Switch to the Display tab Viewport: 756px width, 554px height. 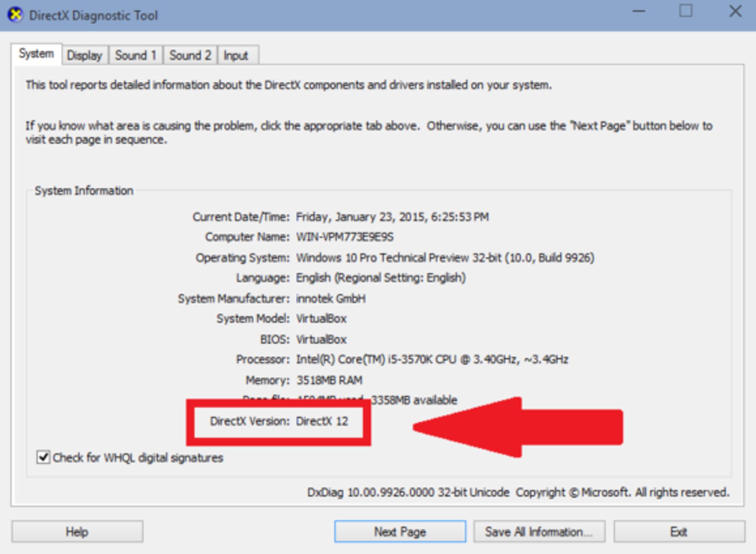[x=85, y=55]
